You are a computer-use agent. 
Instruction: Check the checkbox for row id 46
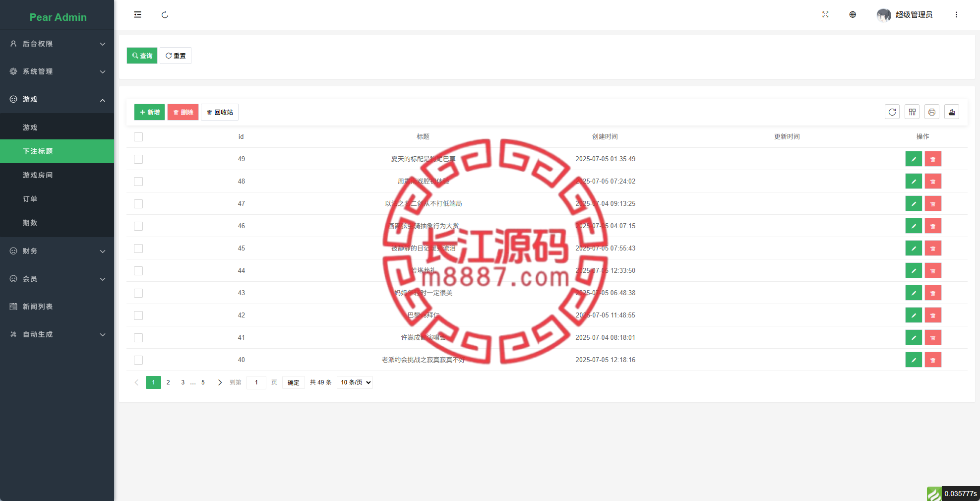138,226
